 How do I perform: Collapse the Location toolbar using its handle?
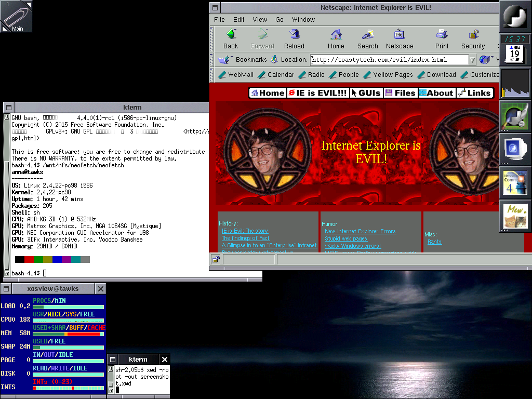tap(212, 60)
